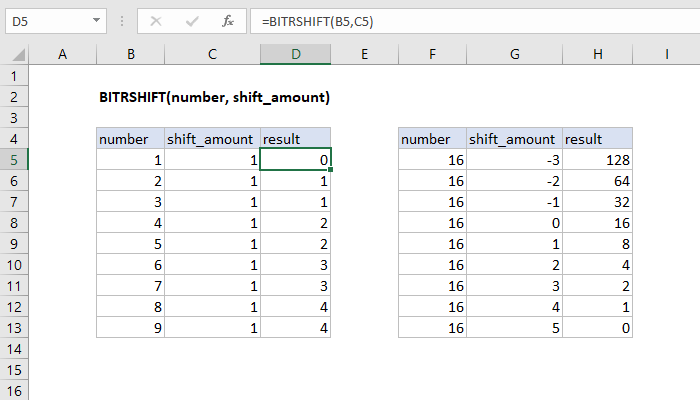Image resolution: width=700 pixels, height=400 pixels.
Task: Click the 'result' header in cell H4
Action: tap(597, 139)
